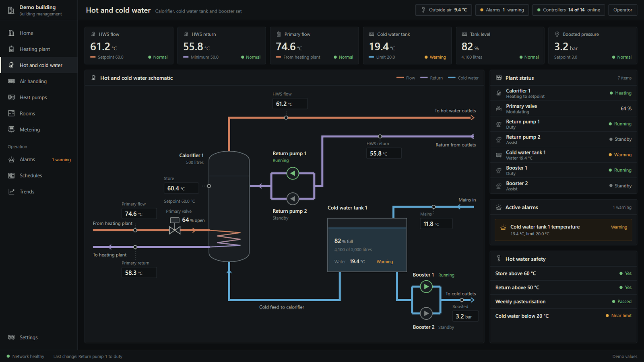Click the Alarms bell icon in sidebar

(11, 160)
